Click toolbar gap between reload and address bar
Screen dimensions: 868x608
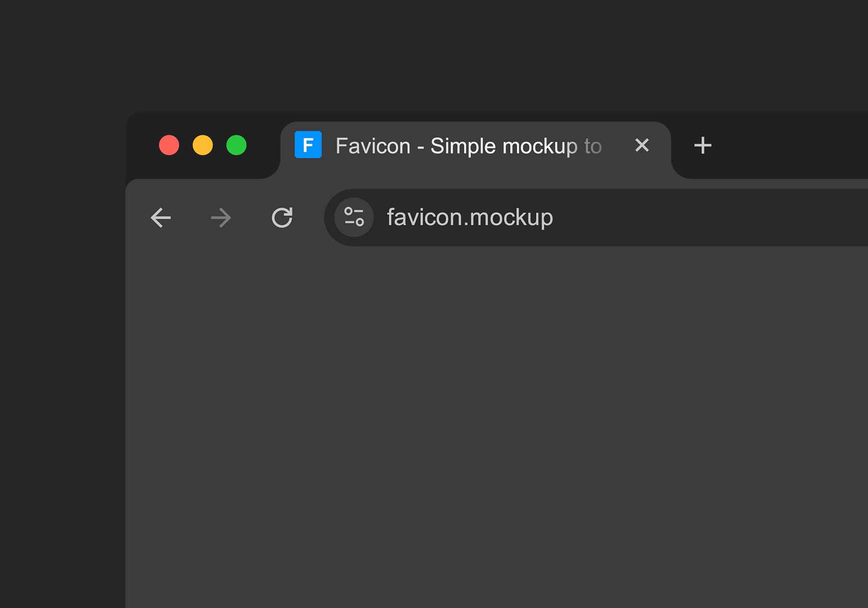tap(309, 218)
